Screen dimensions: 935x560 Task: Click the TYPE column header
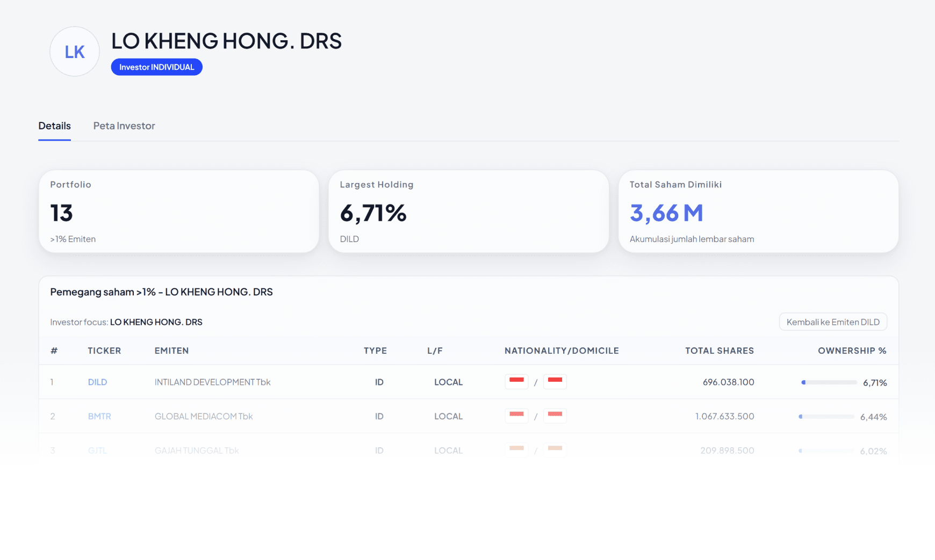375,351
